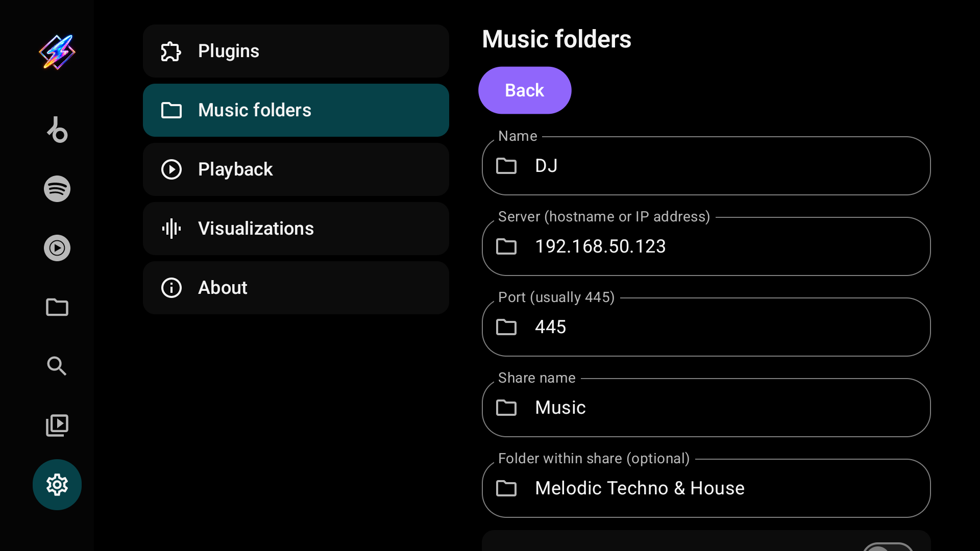The height and width of the screenshot is (551, 980).
Task: Open the Visualizations settings section
Action: (x=296, y=229)
